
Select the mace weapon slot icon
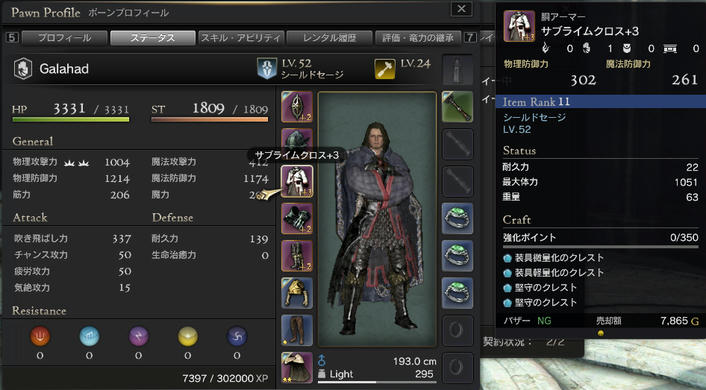457,107
